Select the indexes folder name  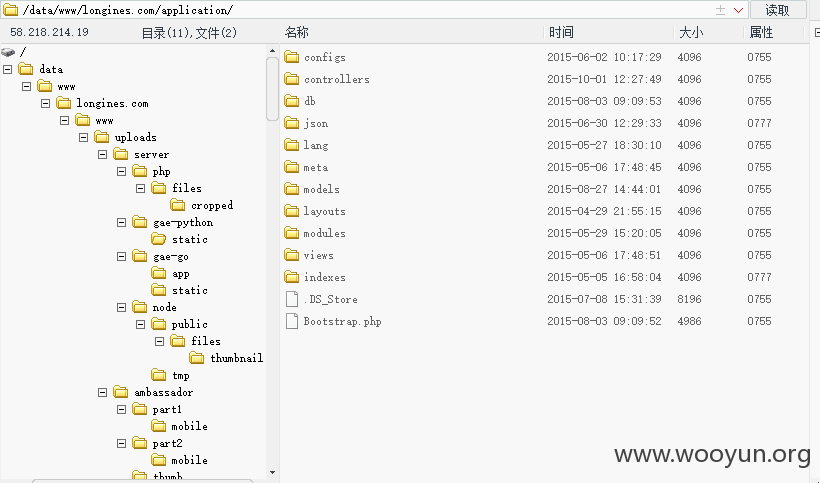click(325, 278)
